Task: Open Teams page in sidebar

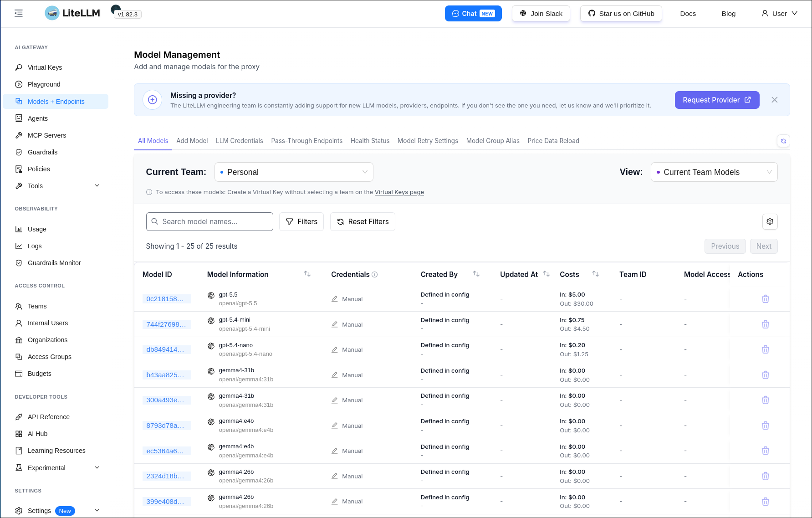Action: pyautogui.click(x=56, y=306)
